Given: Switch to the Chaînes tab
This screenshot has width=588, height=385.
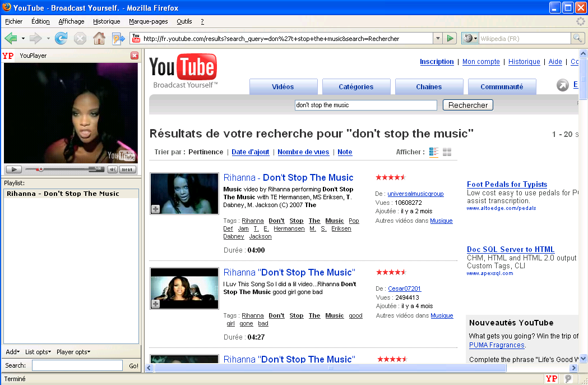Looking at the screenshot, I should [x=429, y=87].
